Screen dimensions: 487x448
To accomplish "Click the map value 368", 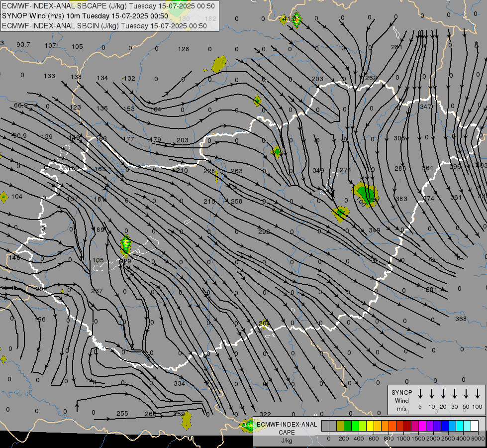I will pos(461,319).
